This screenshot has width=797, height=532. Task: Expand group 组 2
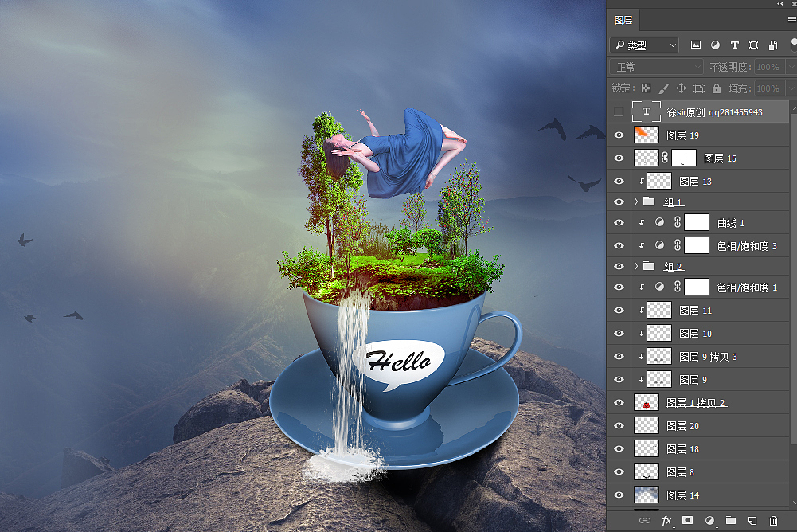[x=635, y=266]
